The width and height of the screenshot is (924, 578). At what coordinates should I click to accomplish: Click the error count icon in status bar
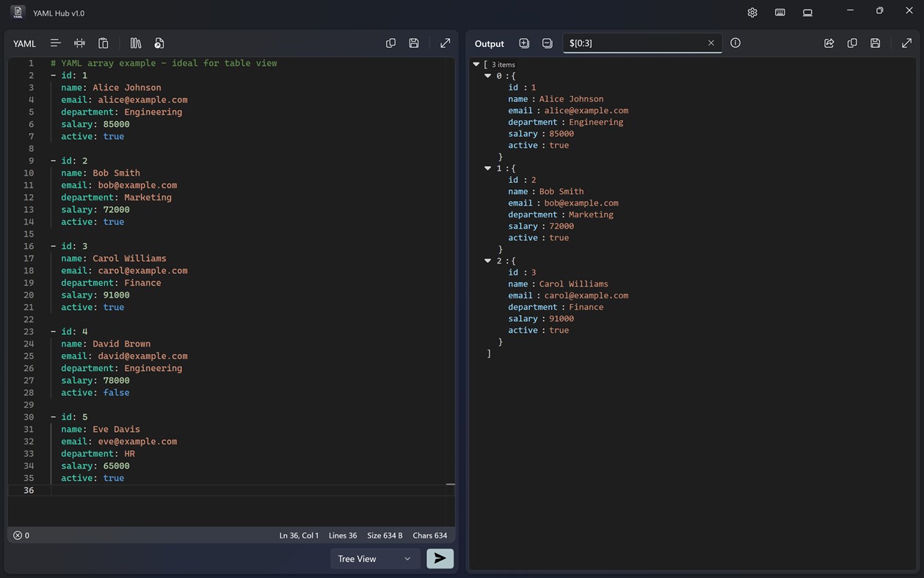(18, 535)
